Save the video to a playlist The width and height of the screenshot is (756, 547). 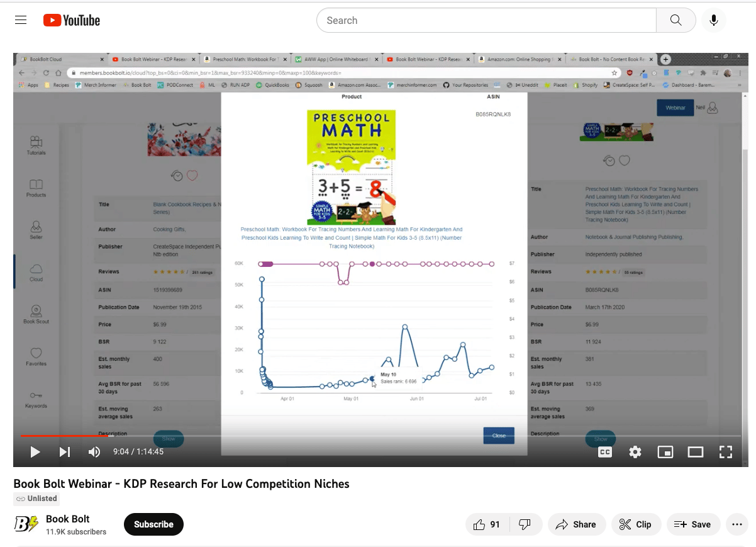click(x=692, y=524)
